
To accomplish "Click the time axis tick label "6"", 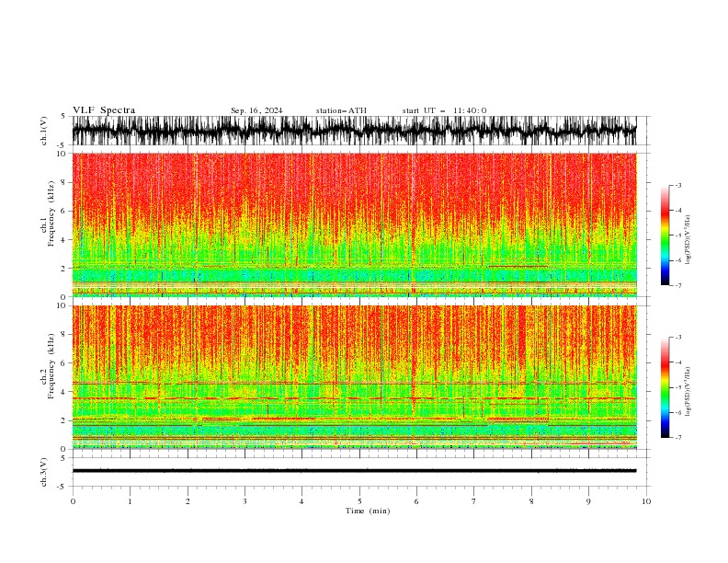I will 416,501.
